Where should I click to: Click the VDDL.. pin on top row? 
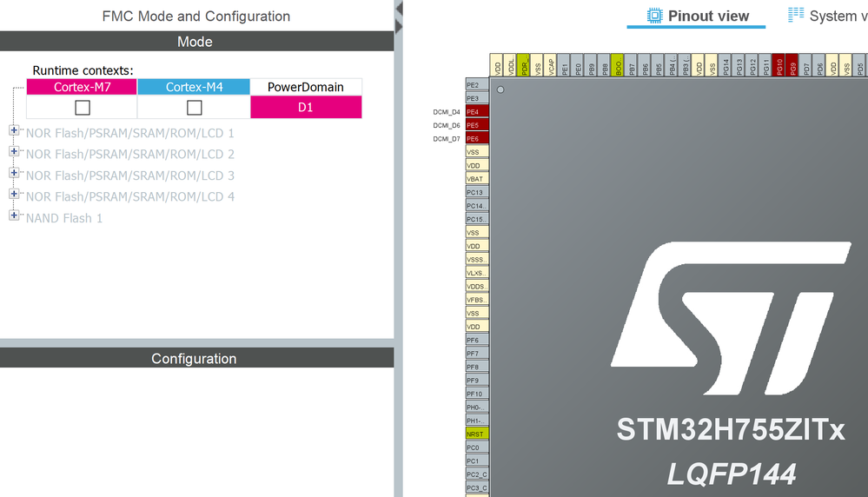pos(510,65)
